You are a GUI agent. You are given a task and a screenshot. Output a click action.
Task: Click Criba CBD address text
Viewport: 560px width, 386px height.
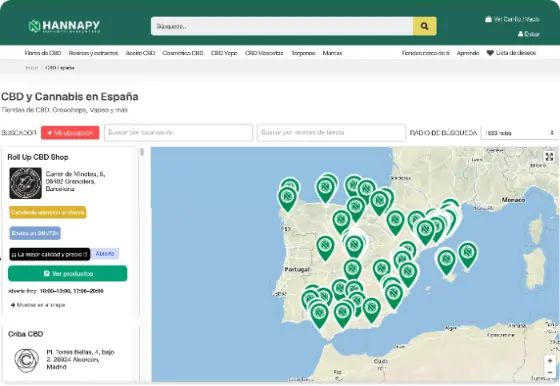[x=80, y=359]
